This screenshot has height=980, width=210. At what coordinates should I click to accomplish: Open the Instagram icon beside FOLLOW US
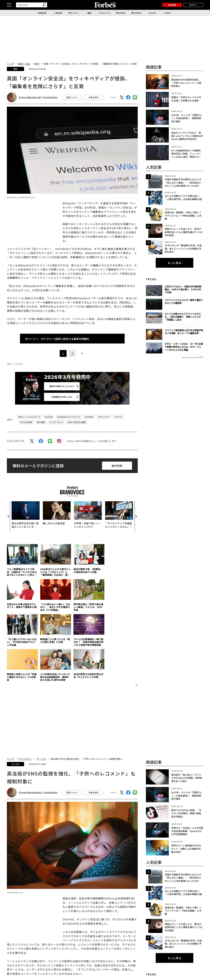point(59,441)
